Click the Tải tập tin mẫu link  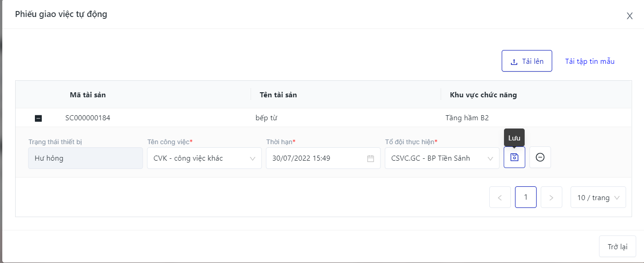pyautogui.click(x=589, y=61)
